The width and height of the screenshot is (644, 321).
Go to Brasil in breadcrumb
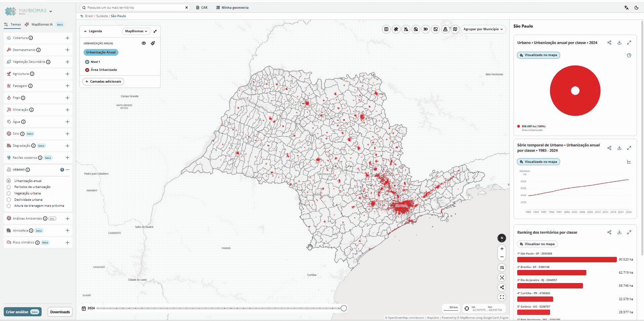[x=89, y=16]
